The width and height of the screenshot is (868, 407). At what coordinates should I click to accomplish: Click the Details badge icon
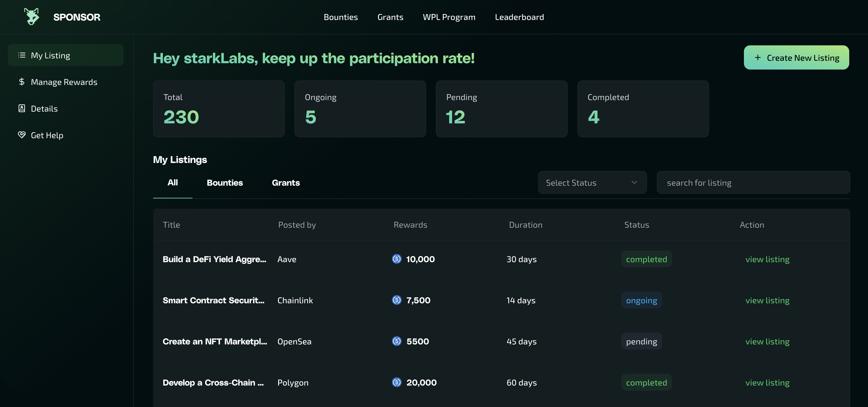point(21,108)
